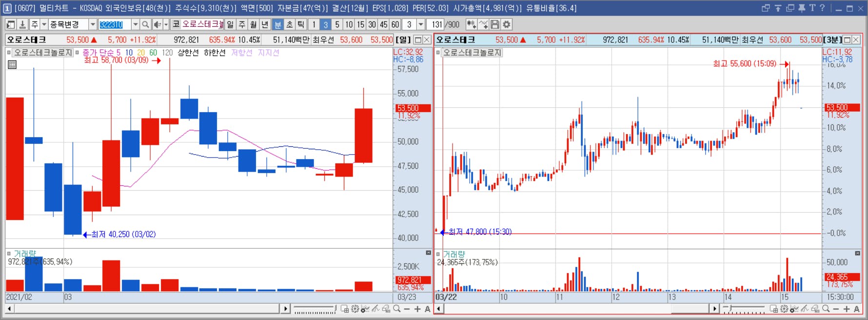The image size is (868, 320).
Task: Open the dropdown arrow next to speaker icon
Action: pos(166,24)
